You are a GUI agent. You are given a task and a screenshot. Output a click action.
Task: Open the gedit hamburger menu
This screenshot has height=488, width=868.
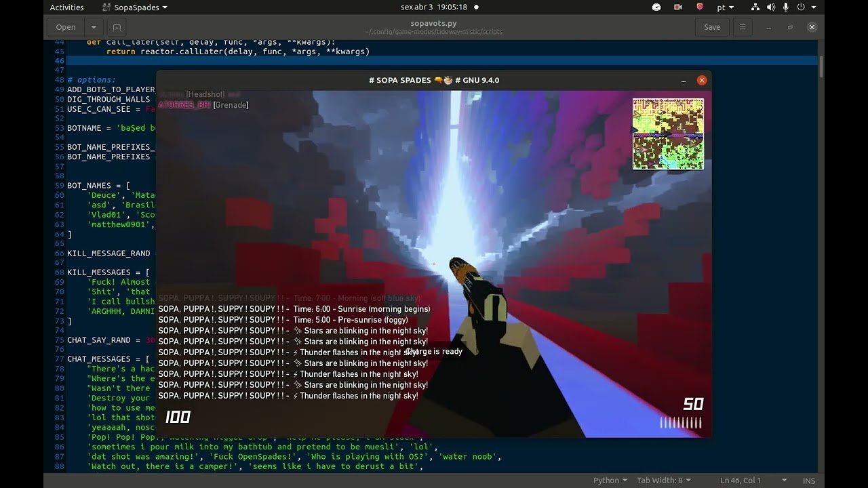743,27
